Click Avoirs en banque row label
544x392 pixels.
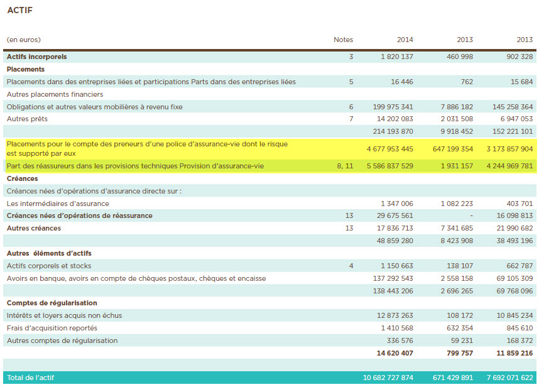(136, 278)
